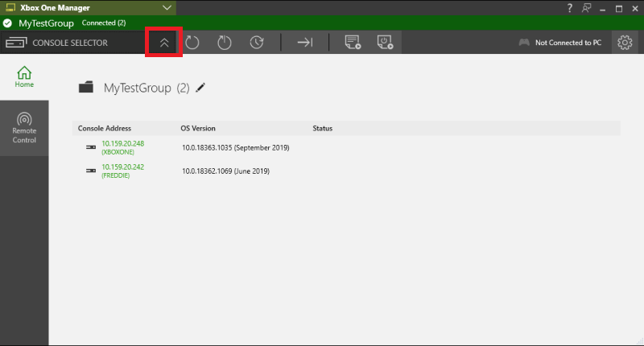Click the Restart console icon
This screenshot has height=346, width=644.
[192, 43]
